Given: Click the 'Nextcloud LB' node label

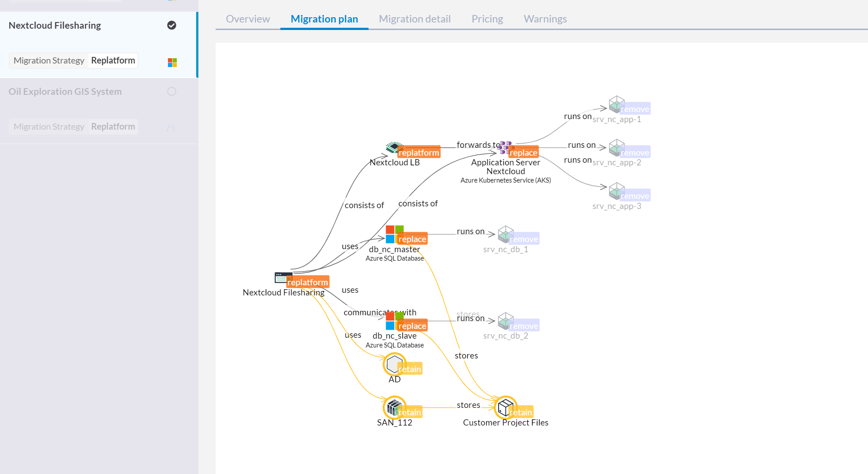Looking at the screenshot, I should point(395,162).
